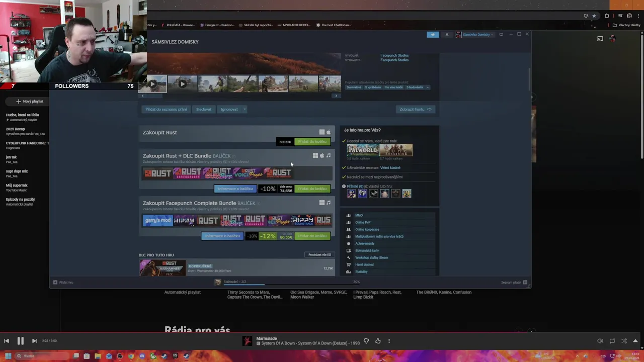Open Online kooperace feature
644x362 pixels.
[x=367, y=230]
